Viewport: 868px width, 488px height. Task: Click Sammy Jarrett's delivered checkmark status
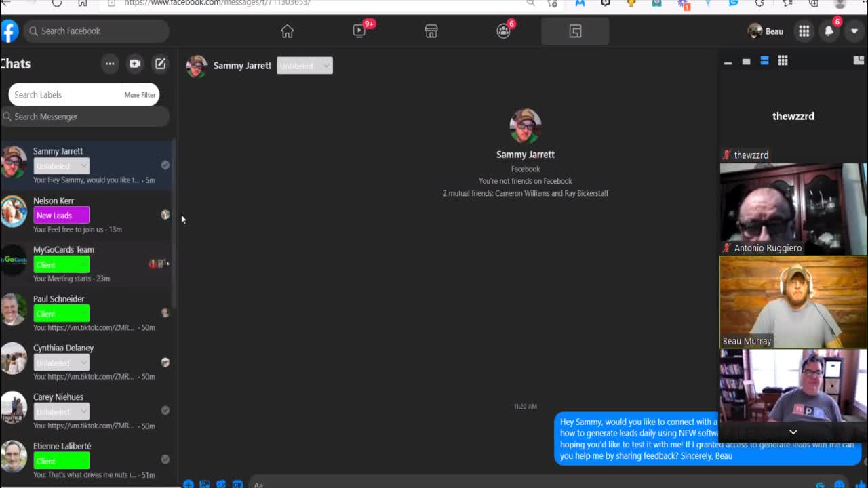coord(165,165)
